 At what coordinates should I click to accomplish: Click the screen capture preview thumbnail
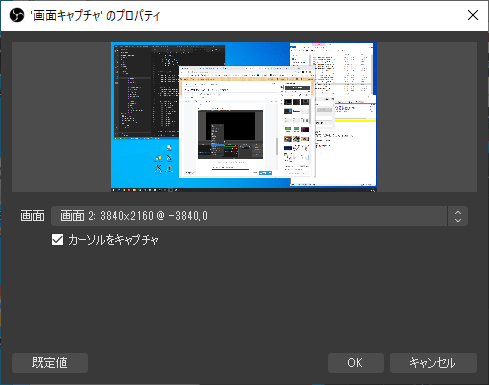click(244, 117)
